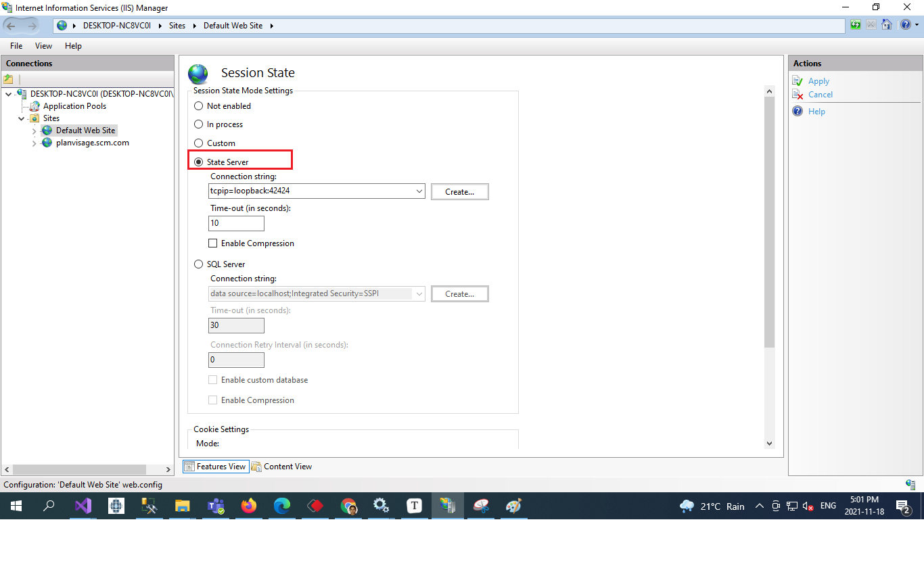
Task: Open Google Chrome from the taskbar
Action: click(x=348, y=506)
